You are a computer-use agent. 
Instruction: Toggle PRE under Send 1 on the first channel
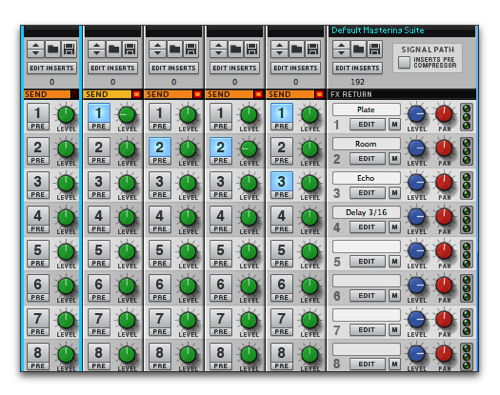pyautogui.click(x=38, y=127)
